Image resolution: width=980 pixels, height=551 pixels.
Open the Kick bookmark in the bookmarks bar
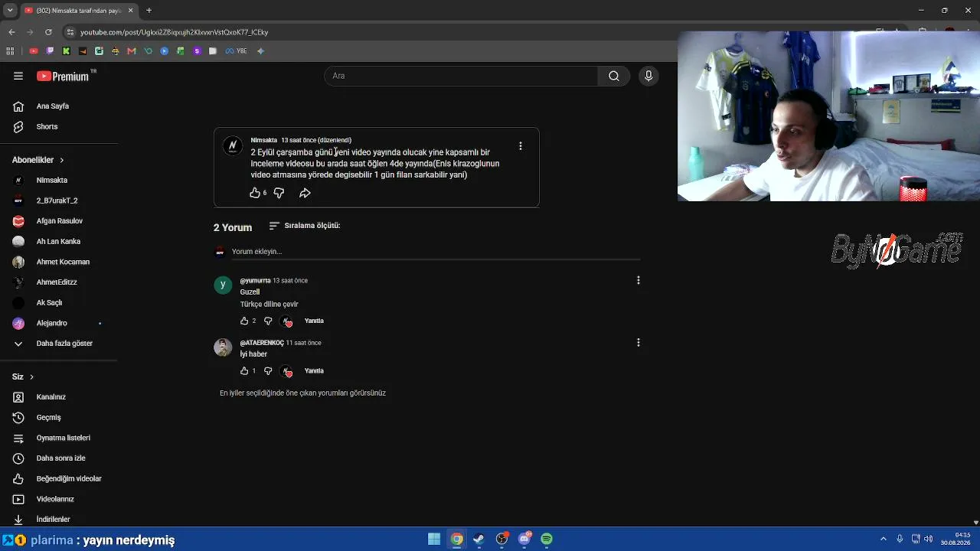[66, 51]
